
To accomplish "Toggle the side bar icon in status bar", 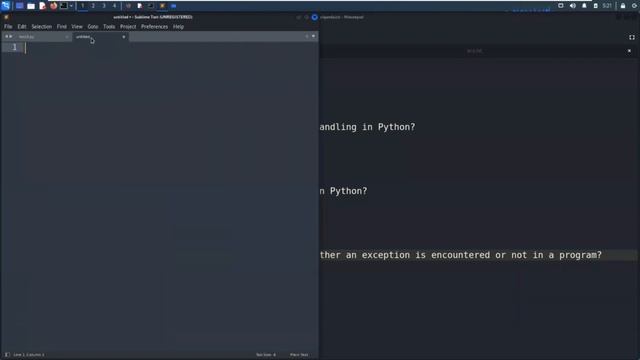I will [x=7, y=355].
